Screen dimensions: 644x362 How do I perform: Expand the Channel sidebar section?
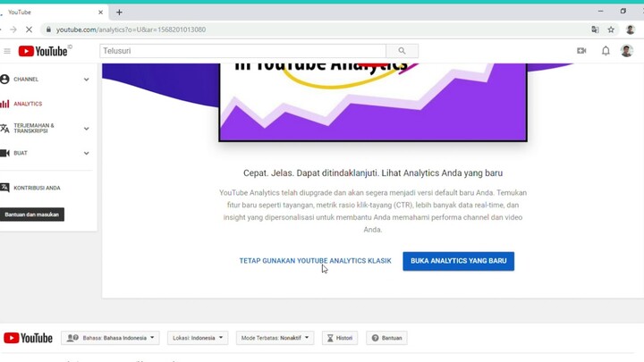[x=86, y=80]
